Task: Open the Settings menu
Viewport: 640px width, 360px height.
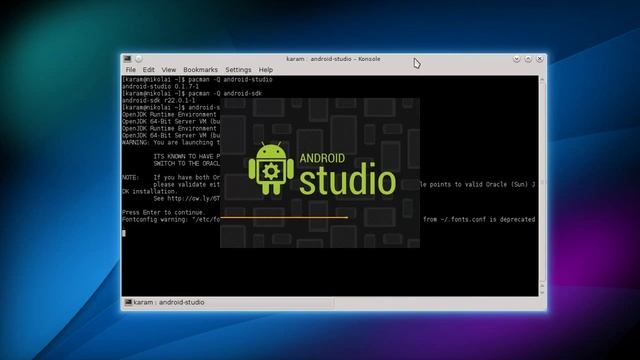Action: (x=238, y=70)
